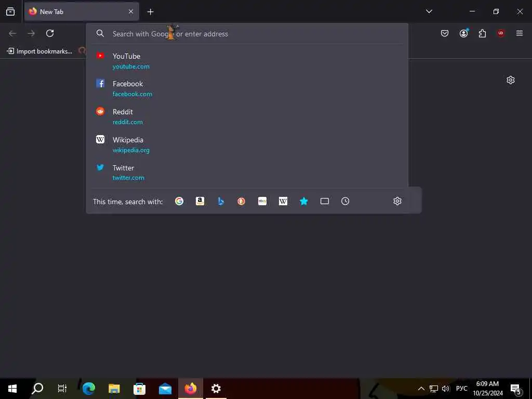This screenshot has height=399, width=532.
Task: Open the Firefox application menu
Action: [x=520, y=33]
